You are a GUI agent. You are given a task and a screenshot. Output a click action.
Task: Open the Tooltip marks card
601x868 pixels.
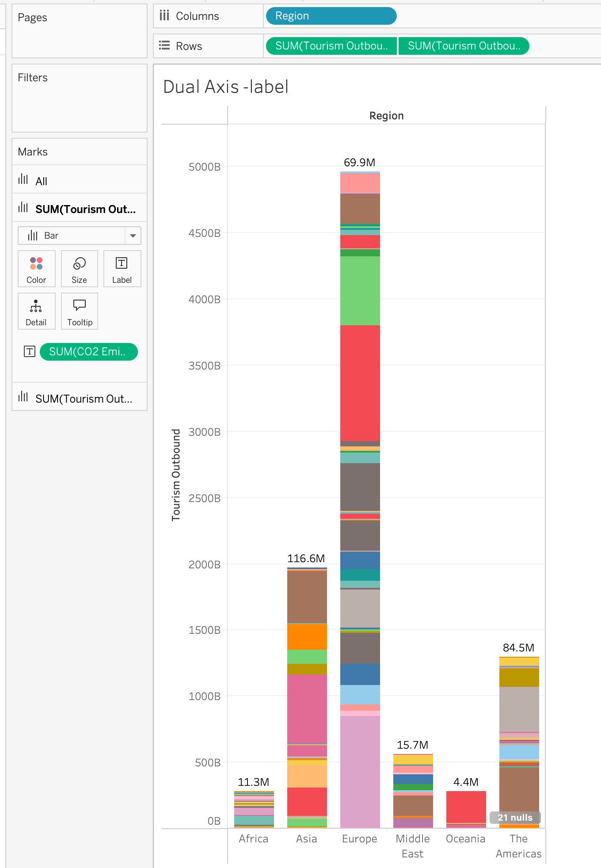80,311
